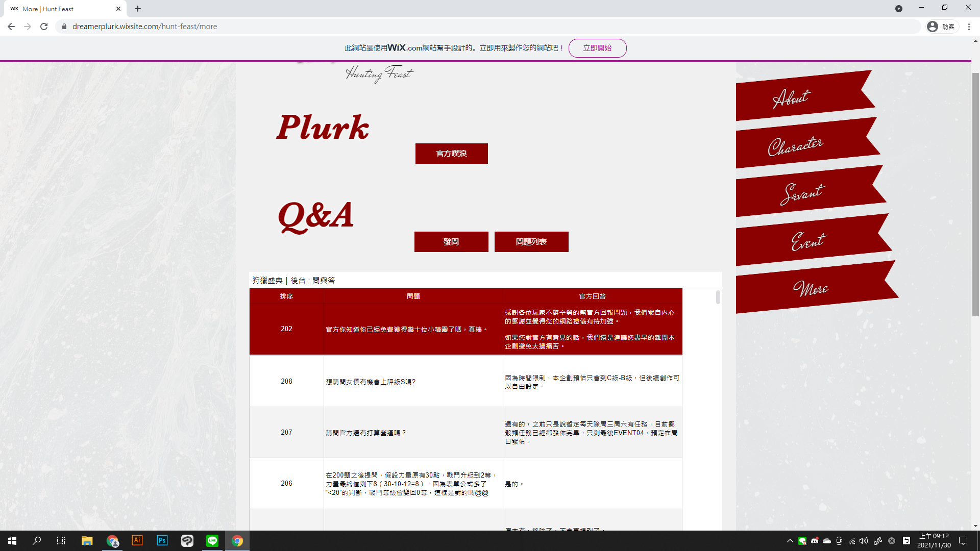Open the Clip Studio taskbar icon

(187, 541)
